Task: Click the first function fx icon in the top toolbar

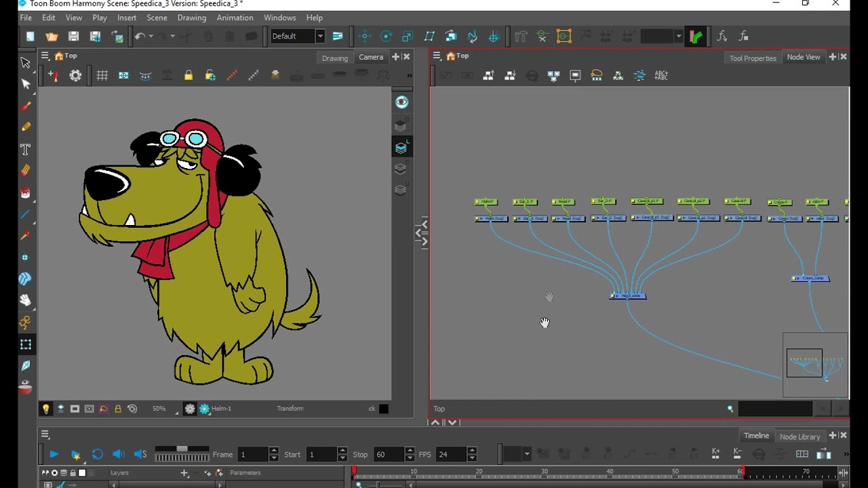Action: click(722, 37)
